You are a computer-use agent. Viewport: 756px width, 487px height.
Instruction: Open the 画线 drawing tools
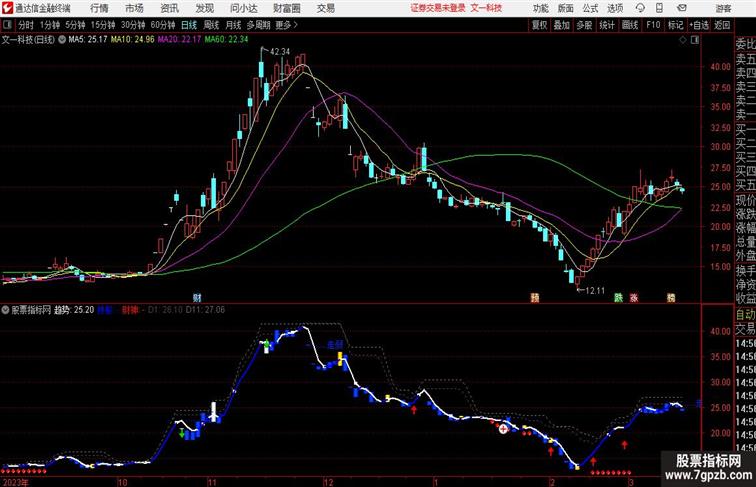pyautogui.click(x=630, y=25)
